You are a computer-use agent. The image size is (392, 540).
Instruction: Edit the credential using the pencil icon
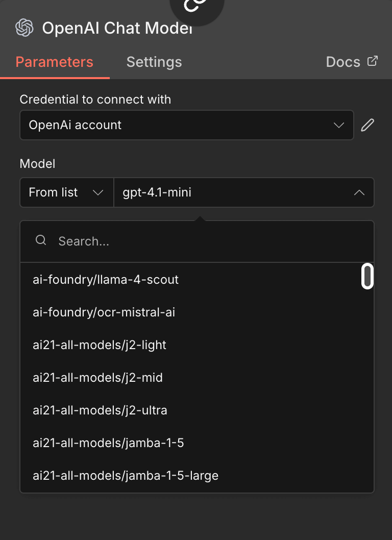pyautogui.click(x=367, y=125)
